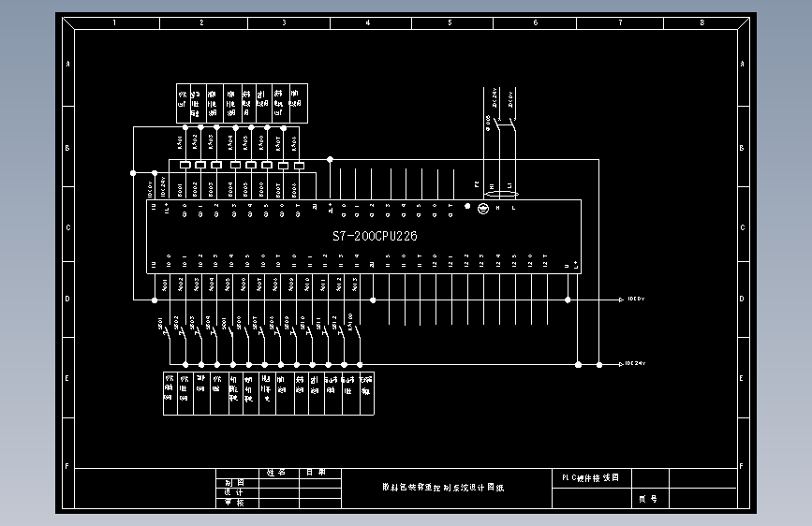Click row letter D on the left border
The height and width of the screenshot is (526, 812).
[x=67, y=299]
